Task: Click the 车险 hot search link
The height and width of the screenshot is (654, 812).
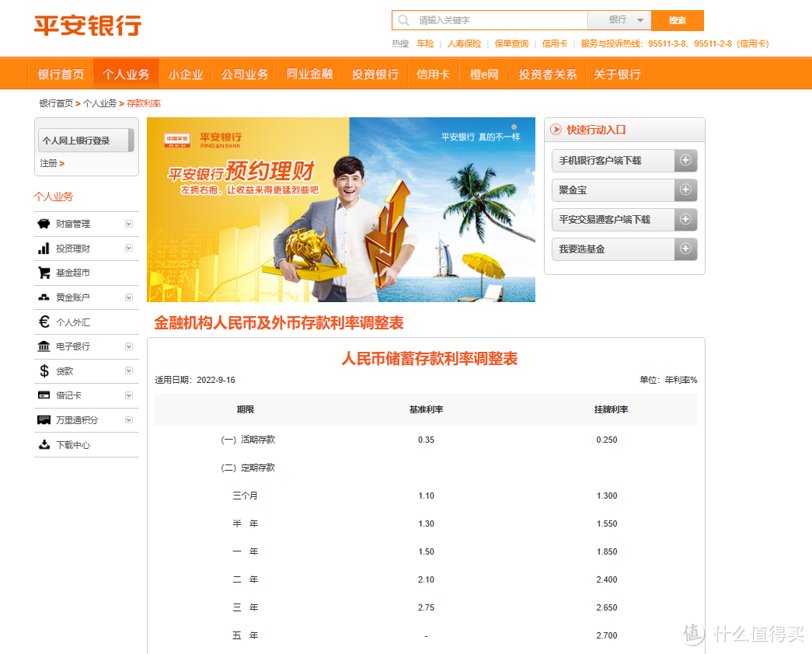Action: pyautogui.click(x=425, y=43)
